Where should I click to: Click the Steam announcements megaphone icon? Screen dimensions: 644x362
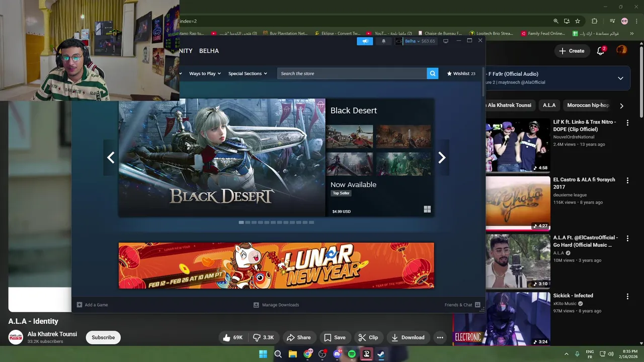pos(365,41)
